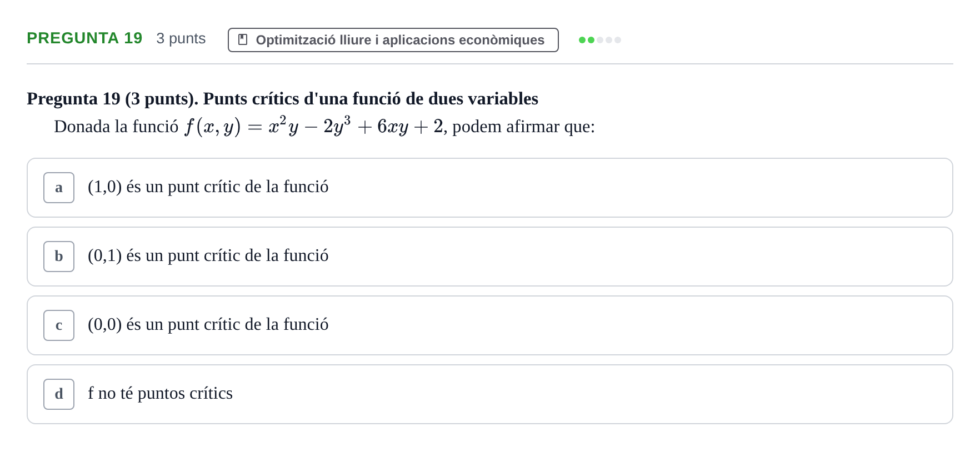Click the first green difficulty dot

point(582,40)
